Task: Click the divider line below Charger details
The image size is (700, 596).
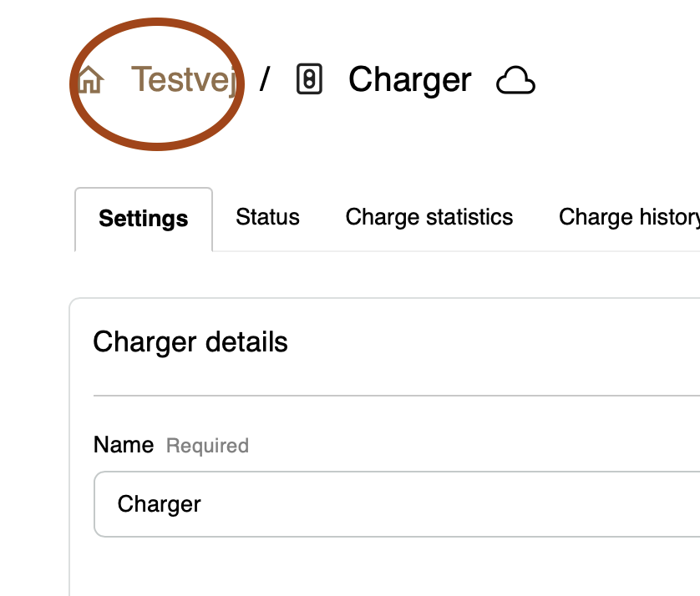Action: [x=393, y=396]
